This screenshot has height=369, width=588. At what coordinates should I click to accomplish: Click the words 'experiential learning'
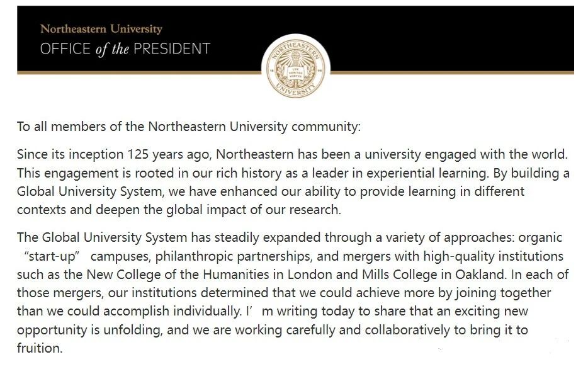426,173
